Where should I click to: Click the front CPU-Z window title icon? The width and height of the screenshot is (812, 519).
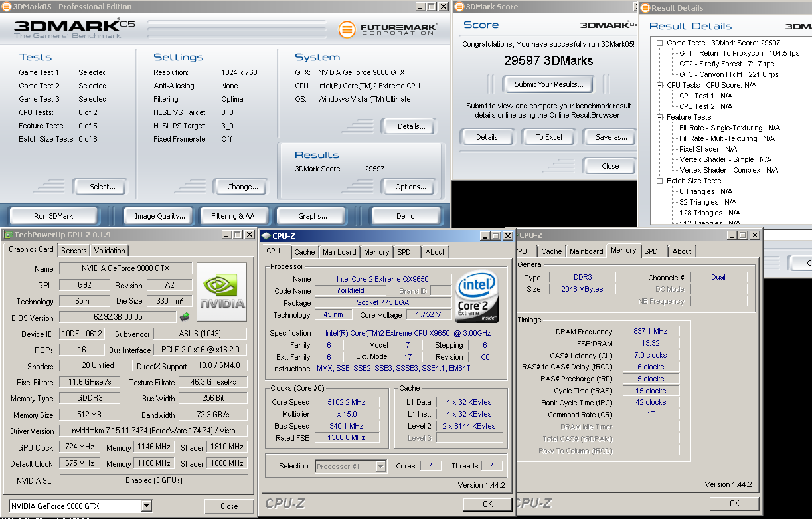click(266, 235)
